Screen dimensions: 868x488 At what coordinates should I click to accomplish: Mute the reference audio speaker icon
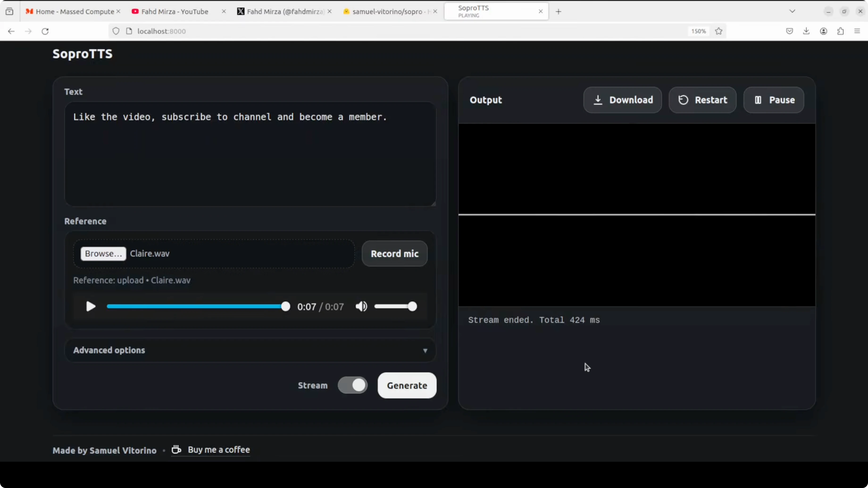(x=361, y=306)
